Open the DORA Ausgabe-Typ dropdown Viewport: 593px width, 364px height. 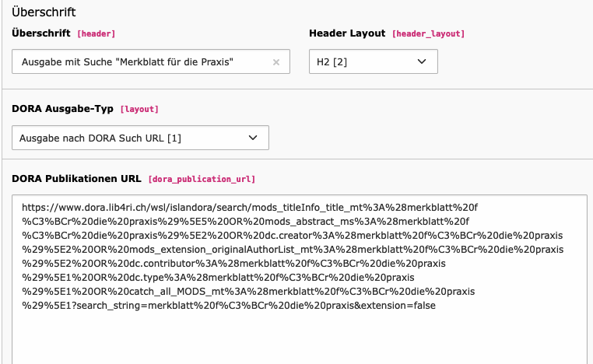pyautogui.click(x=140, y=138)
